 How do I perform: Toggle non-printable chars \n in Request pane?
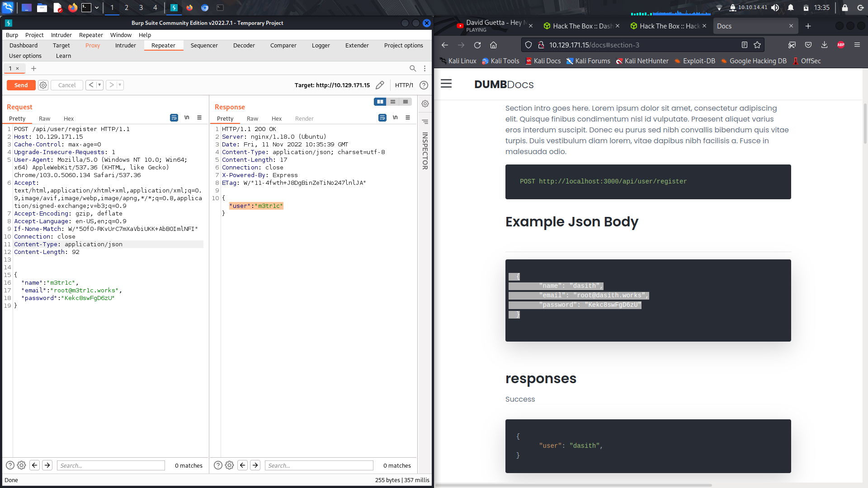point(187,117)
